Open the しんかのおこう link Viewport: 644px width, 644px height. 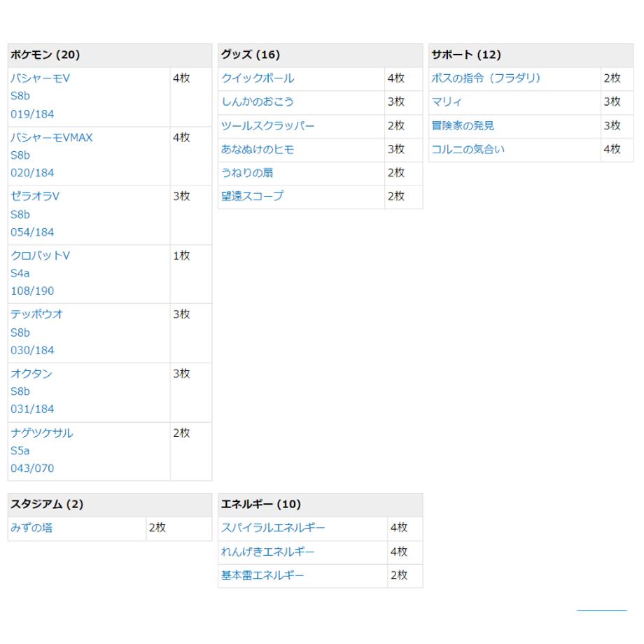tap(258, 101)
